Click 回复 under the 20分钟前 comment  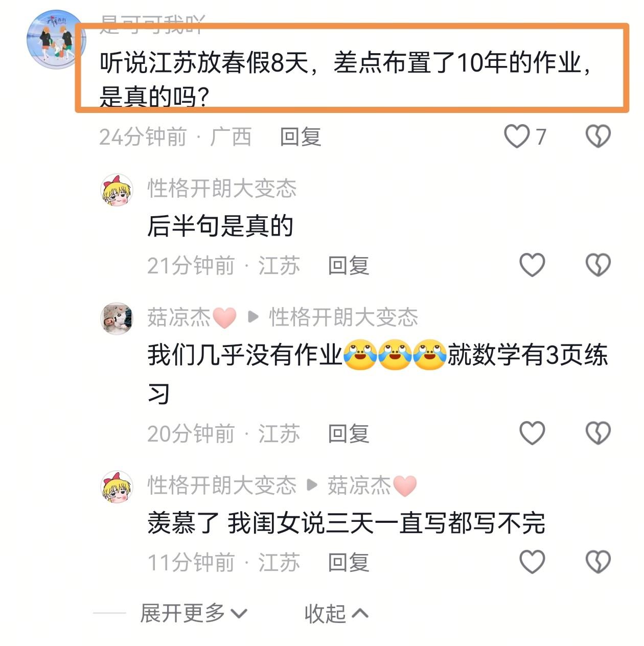[349, 434]
